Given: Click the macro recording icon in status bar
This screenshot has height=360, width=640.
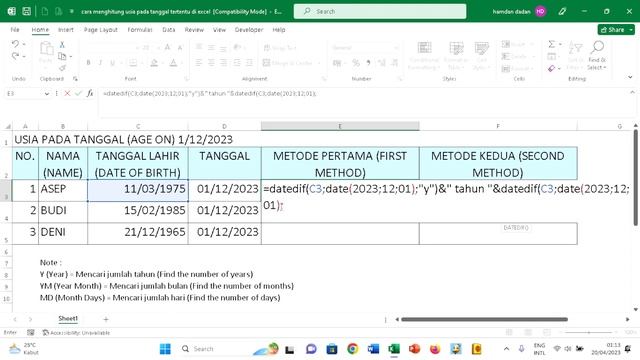Looking at the screenshot, I should [31, 333].
